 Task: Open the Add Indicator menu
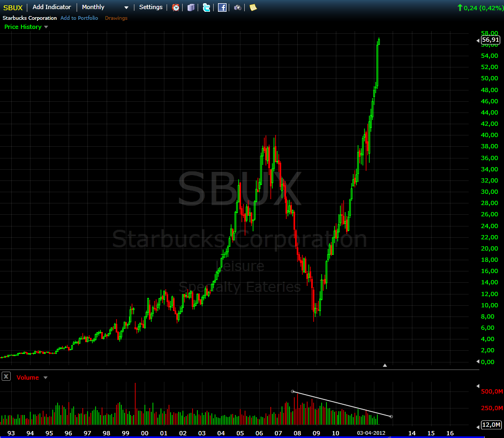tap(52, 7)
